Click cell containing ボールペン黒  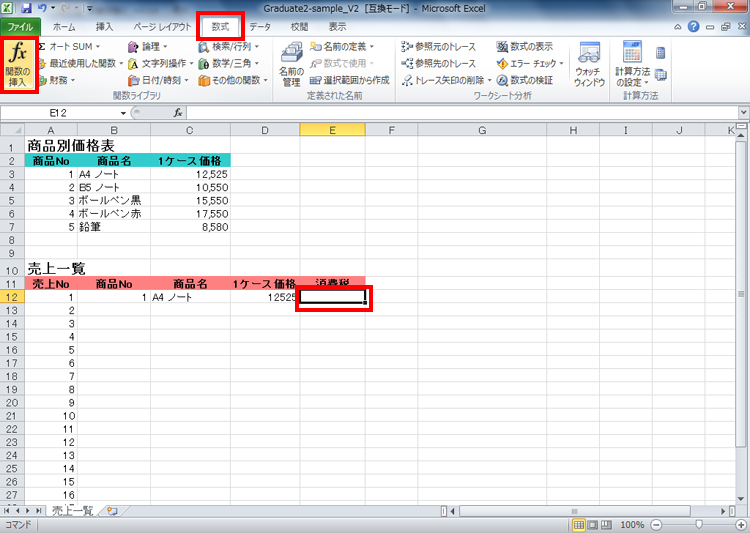(x=114, y=200)
